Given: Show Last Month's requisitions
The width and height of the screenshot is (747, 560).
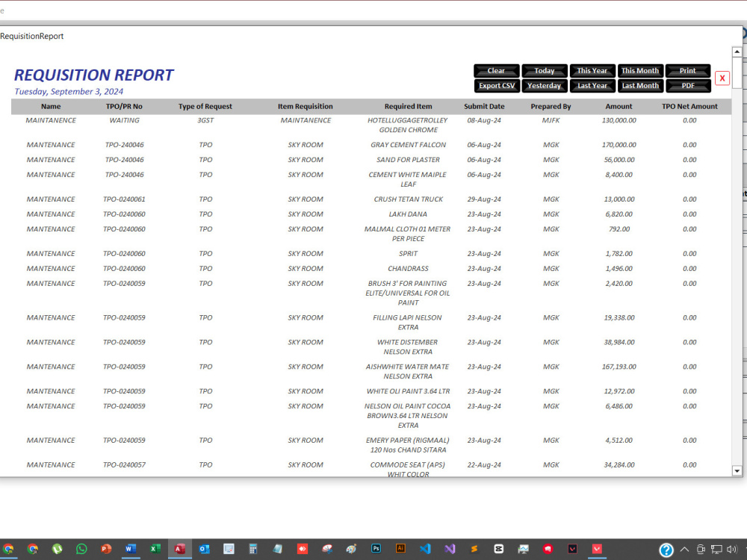Looking at the screenshot, I should point(640,85).
